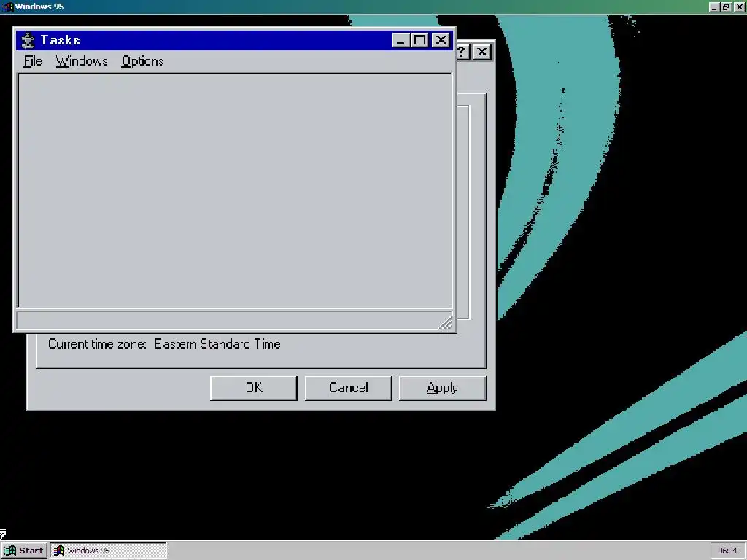Click the 06:04 taskbar clock
Viewport: 747px width, 560px height.
point(727,551)
